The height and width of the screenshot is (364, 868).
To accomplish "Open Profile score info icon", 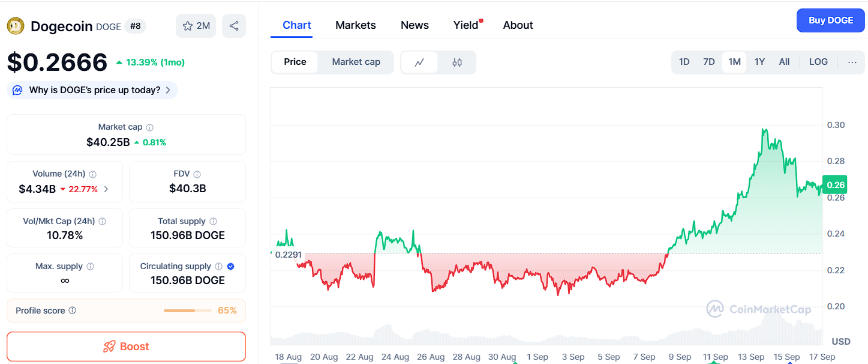I will (73, 311).
